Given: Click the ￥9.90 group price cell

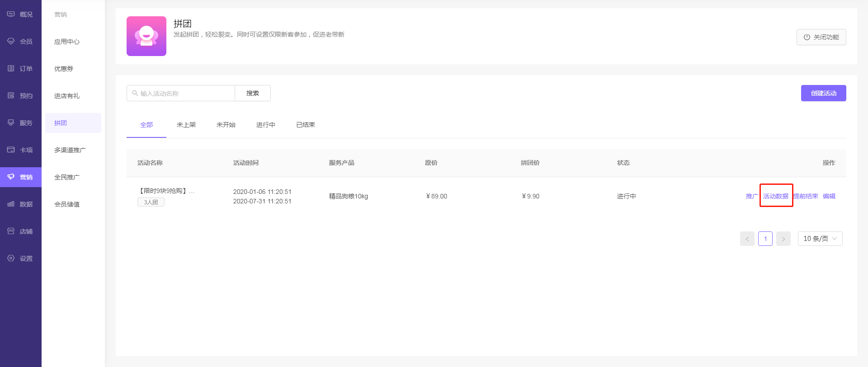Looking at the screenshot, I should pos(530,196).
